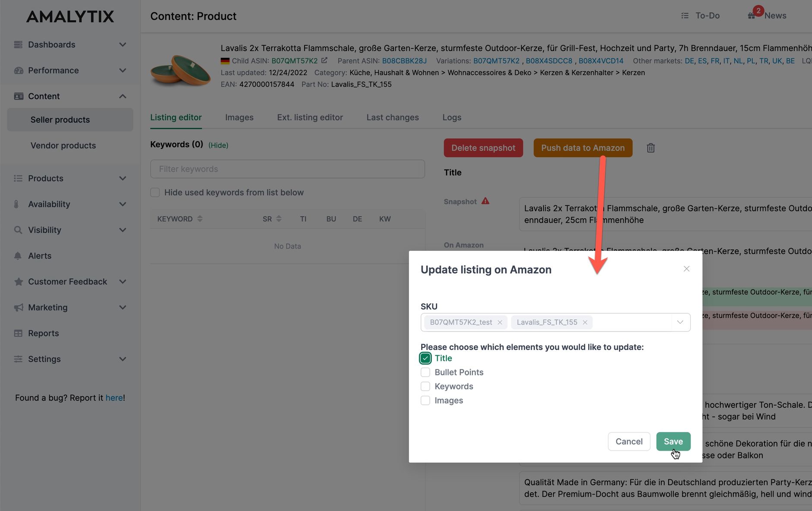Click the Availability icon in sidebar
The image size is (812, 511).
click(x=16, y=204)
